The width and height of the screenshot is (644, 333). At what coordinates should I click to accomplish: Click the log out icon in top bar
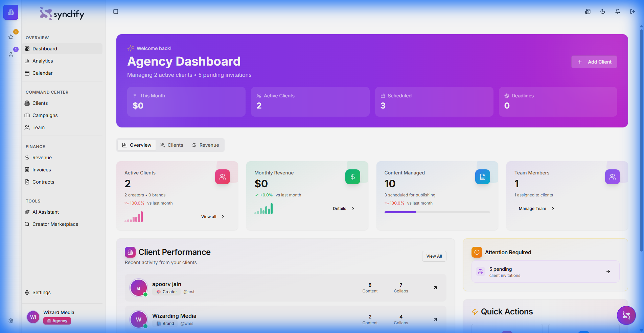tap(632, 11)
